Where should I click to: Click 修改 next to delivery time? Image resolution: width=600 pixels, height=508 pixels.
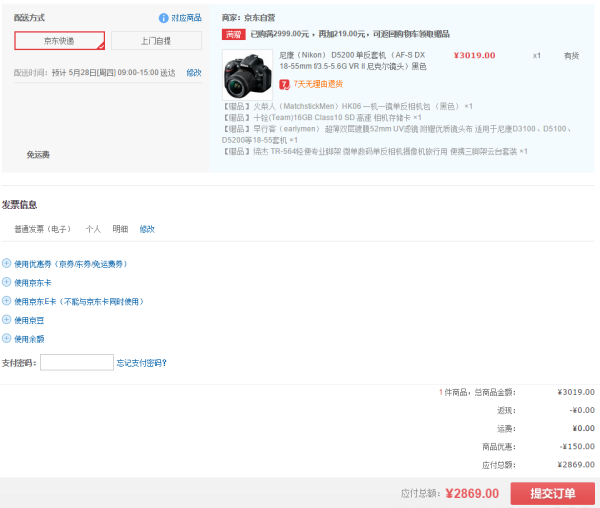tap(194, 73)
